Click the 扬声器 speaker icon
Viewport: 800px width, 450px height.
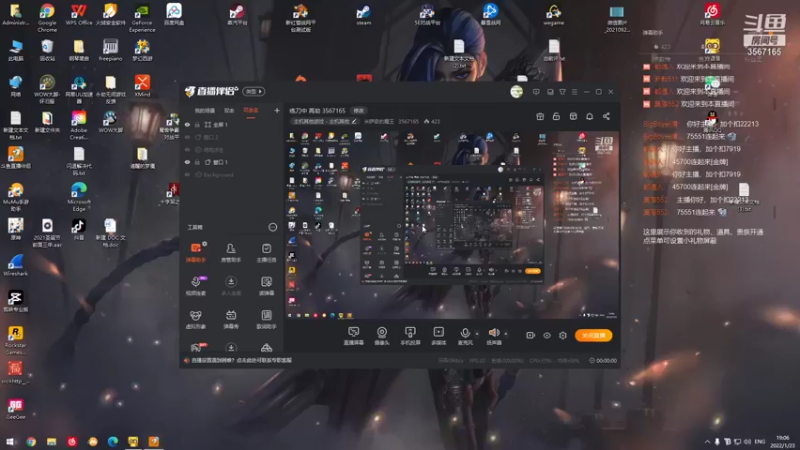pyautogui.click(x=493, y=333)
